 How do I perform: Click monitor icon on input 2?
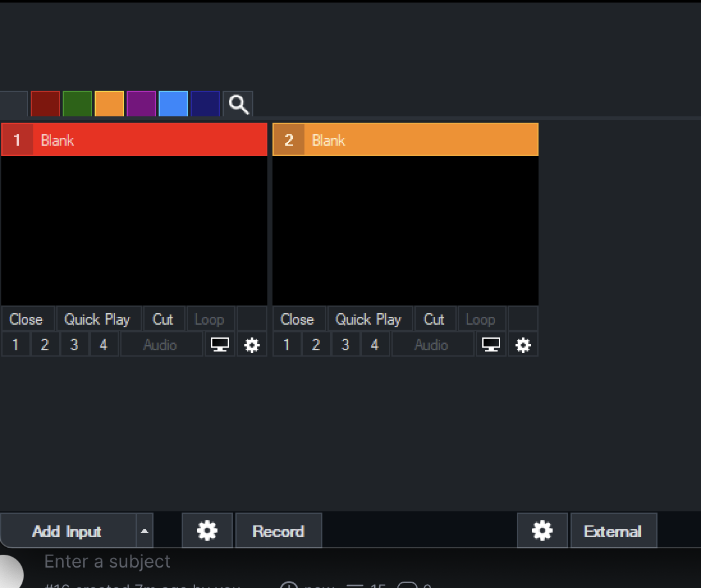point(491,345)
